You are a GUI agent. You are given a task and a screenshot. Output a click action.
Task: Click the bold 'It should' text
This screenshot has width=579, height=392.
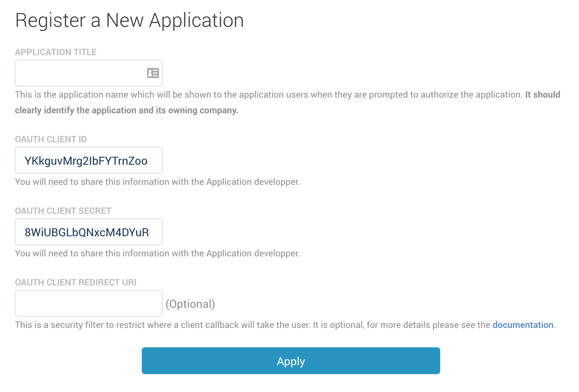542,95
